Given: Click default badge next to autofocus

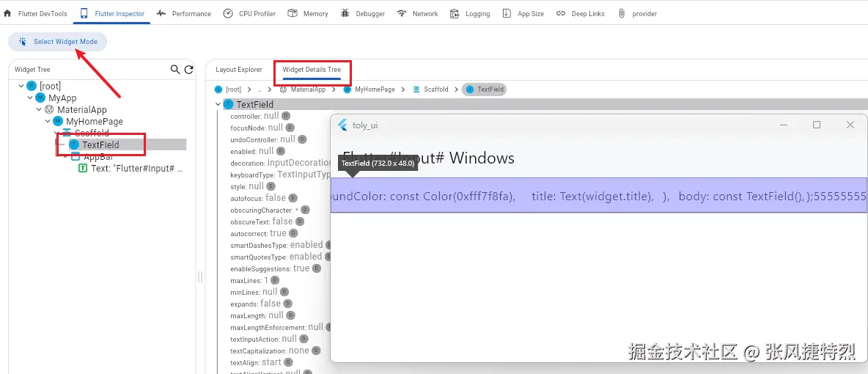Looking at the screenshot, I should point(293,198).
